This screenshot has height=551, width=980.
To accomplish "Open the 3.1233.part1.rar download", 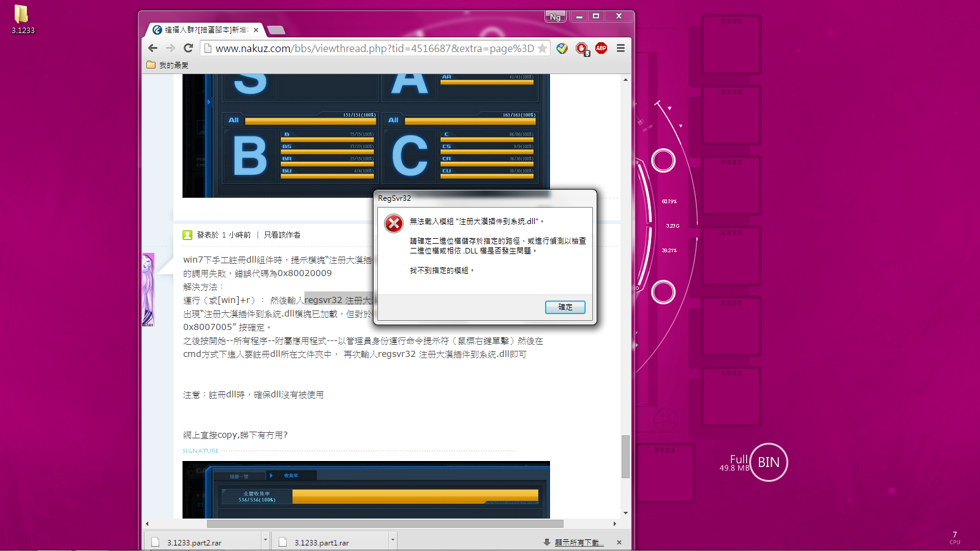I will pyautogui.click(x=330, y=542).
